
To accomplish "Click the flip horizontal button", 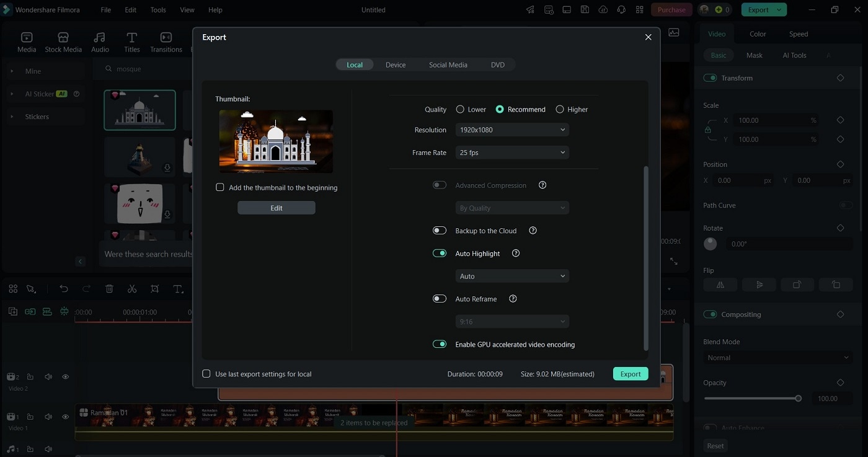I will 720,285.
